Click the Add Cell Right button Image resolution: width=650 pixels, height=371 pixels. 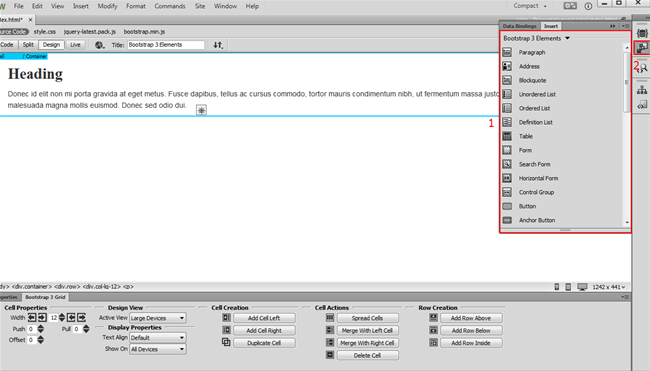(264, 330)
